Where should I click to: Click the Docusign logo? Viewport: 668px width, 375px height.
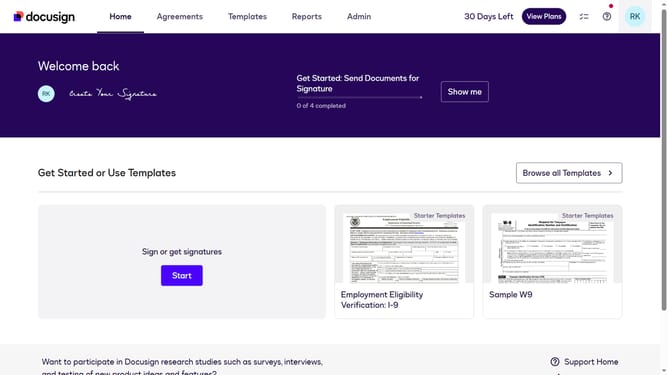(44, 17)
